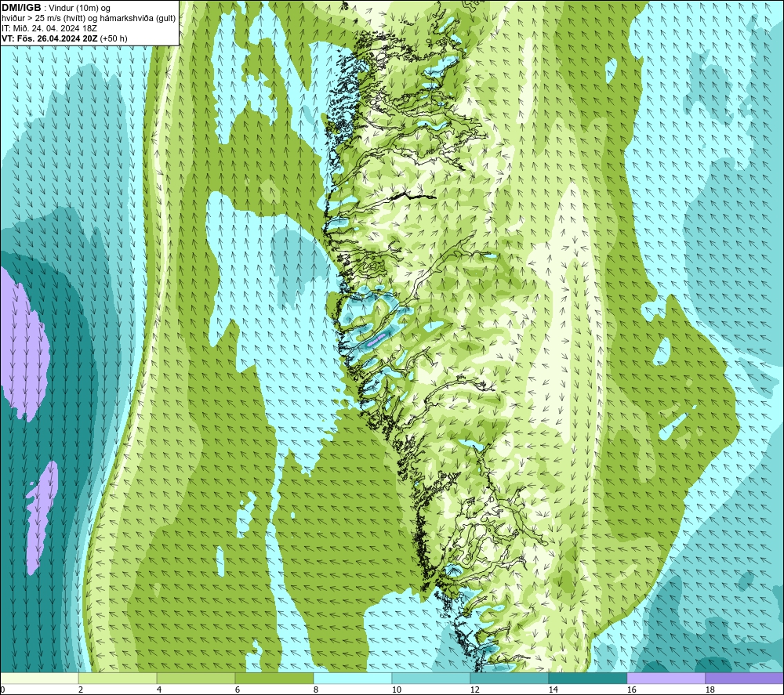784x695 pixels.
Task: Select the light green 2–4 m/s legend swatch
Action: pyautogui.click(x=118, y=678)
